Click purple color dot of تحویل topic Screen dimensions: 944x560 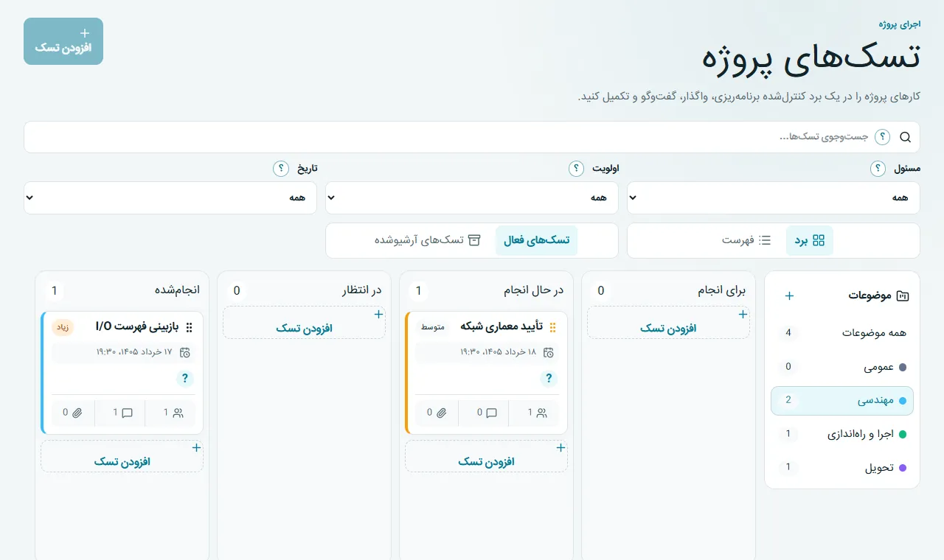tap(903, 468)
